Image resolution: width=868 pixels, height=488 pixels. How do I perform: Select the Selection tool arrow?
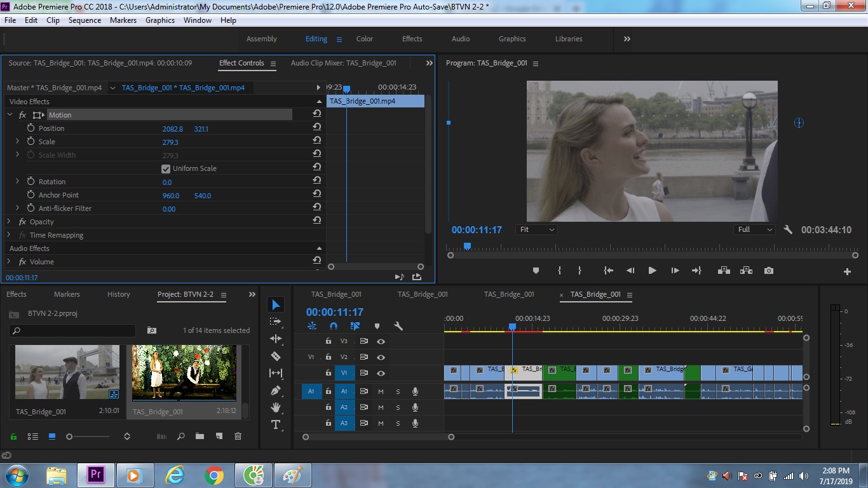(276, 306)
